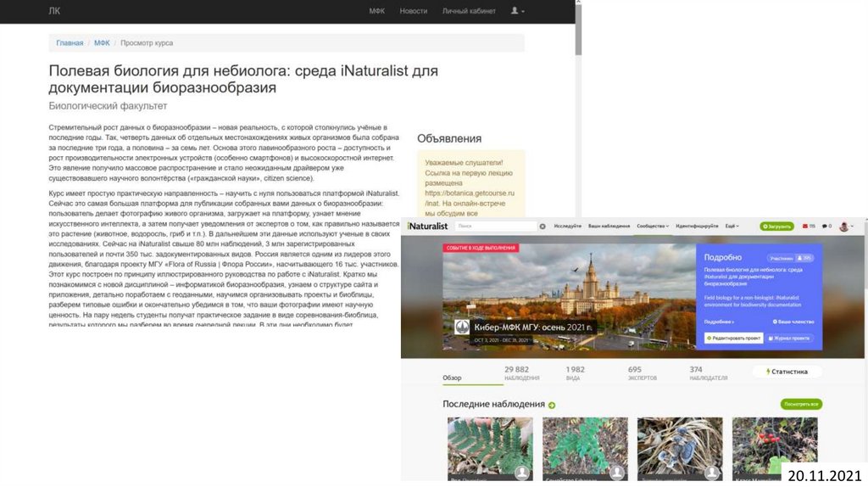Open the botanica.getcourse.ru link in announcement

(470, 198)
